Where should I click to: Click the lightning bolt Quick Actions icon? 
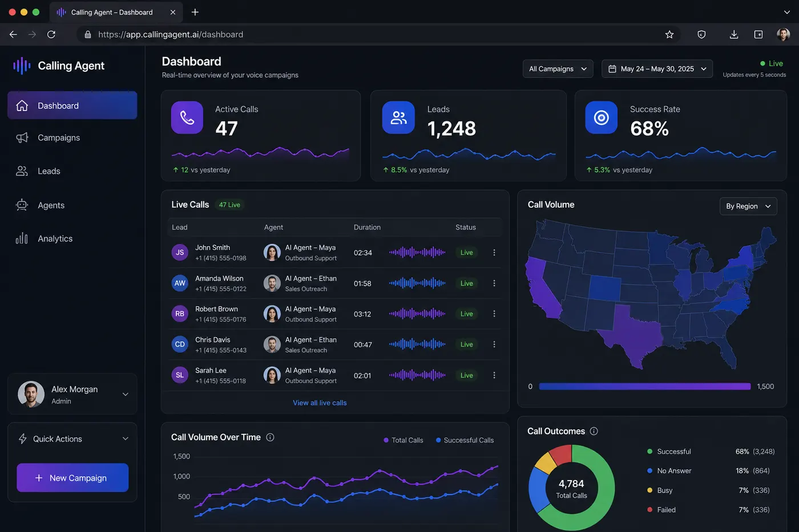[23, 439]
